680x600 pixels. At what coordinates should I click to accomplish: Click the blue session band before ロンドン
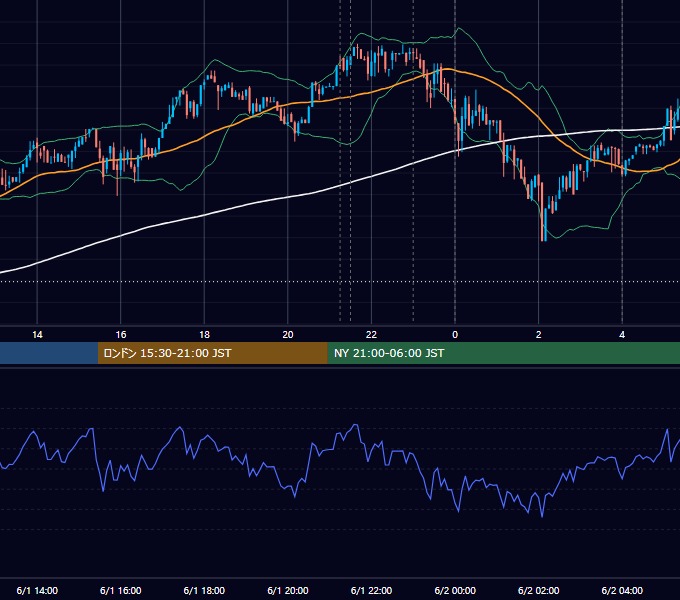click(49, 353)
